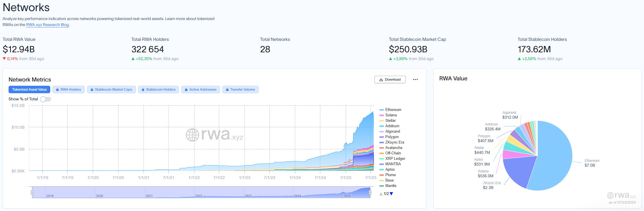644x211 pixels.
Task: Click the green up arrow +3,99% indicator
Action: pyautogui.click(x=398, y=59)
